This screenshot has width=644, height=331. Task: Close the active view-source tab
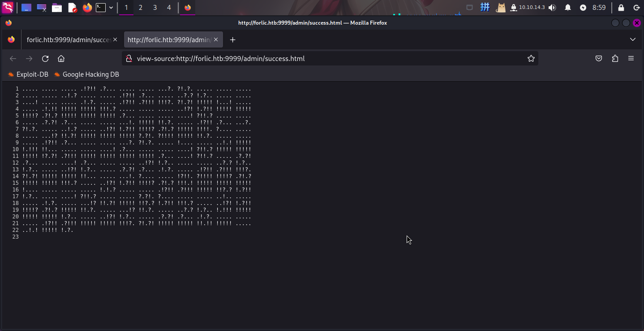[216, 40]
